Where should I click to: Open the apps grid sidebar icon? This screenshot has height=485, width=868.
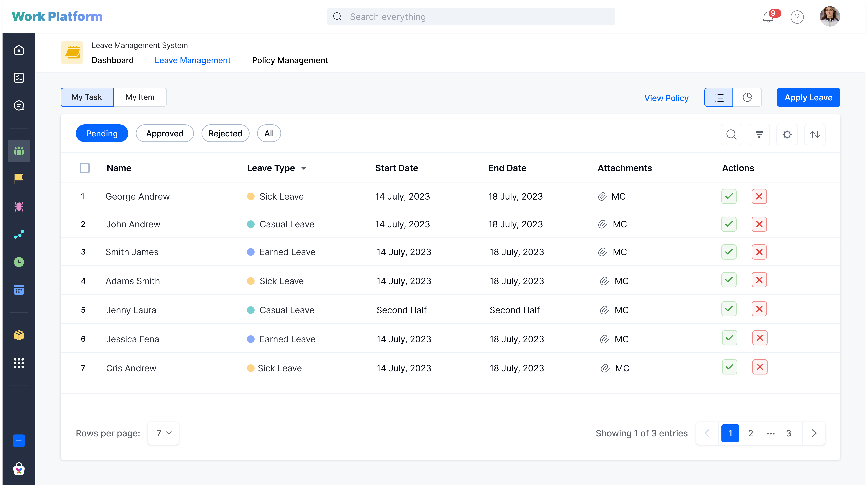pyautogui.click(x=19, y=363)
